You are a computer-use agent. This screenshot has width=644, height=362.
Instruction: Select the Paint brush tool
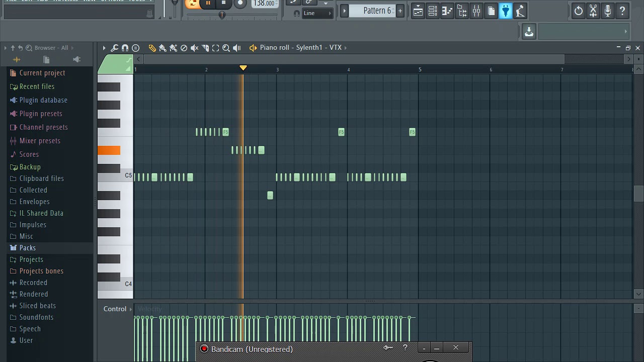click(x=163, y=48)
